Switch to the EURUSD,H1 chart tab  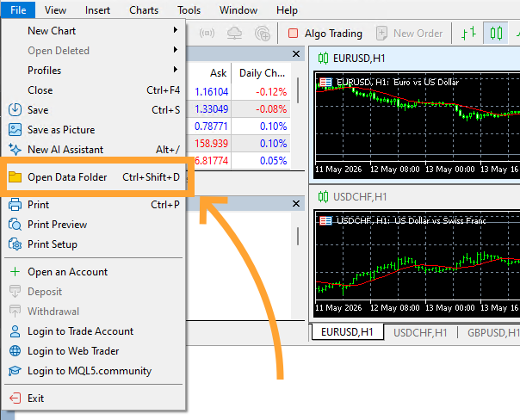347,332
